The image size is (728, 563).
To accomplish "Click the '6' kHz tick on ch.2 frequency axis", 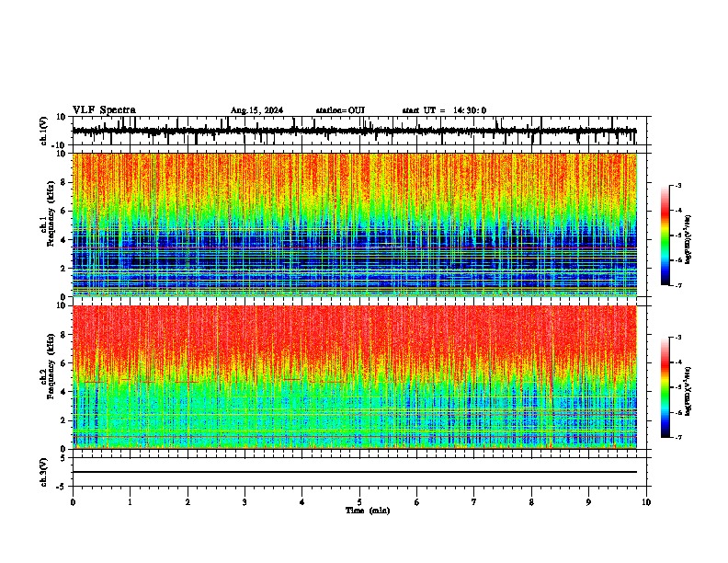I will (64, 363).
